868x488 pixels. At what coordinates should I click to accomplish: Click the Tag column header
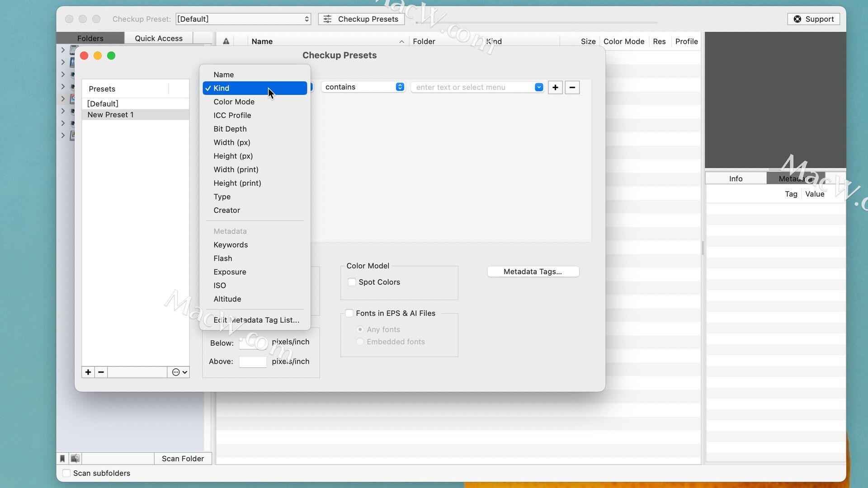[x=754, y=194]
